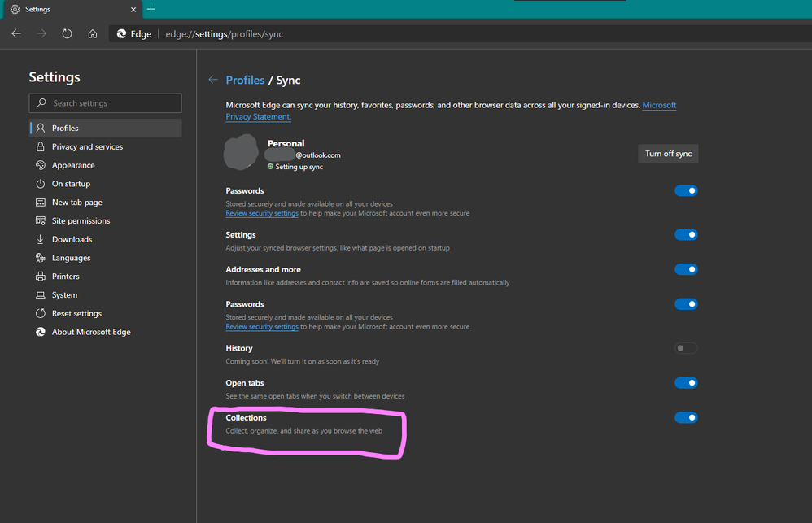Open New tab page settings

(x=106, y=203)
